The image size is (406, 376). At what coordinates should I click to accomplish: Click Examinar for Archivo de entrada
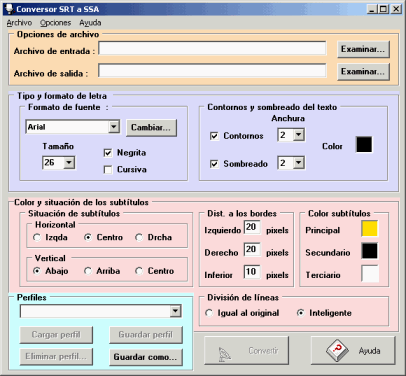pos(363,49)
